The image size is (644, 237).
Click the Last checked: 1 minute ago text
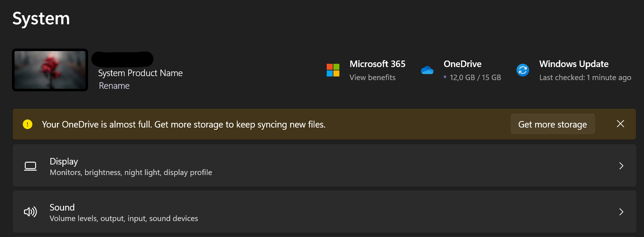pyautogui.click(x=585, y=78)
